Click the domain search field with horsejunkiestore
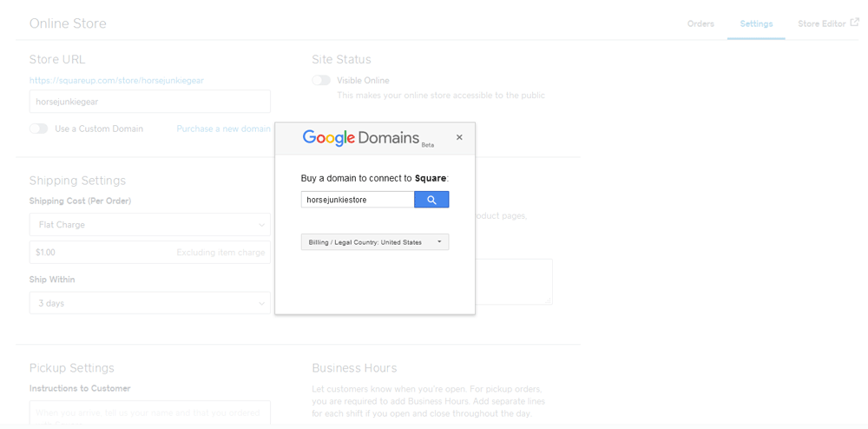The height and width of the screenshot is (429, 868). (358, 199)
